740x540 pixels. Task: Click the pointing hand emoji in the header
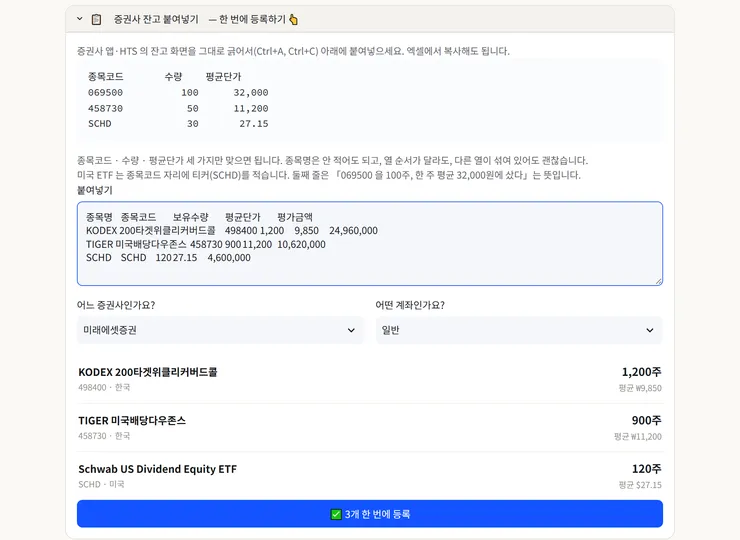point(294,19)
